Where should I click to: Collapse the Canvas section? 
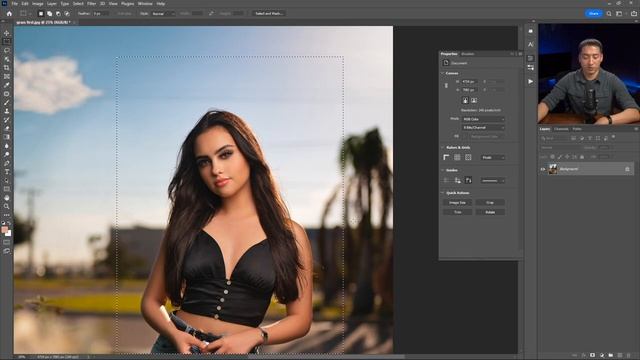coord(442,73)
